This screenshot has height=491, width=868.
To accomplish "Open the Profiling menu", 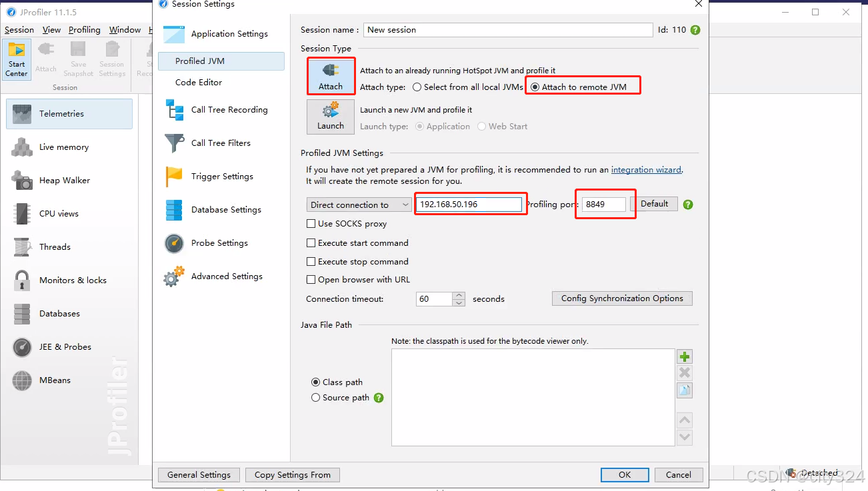I will click(x=85, y=30).
